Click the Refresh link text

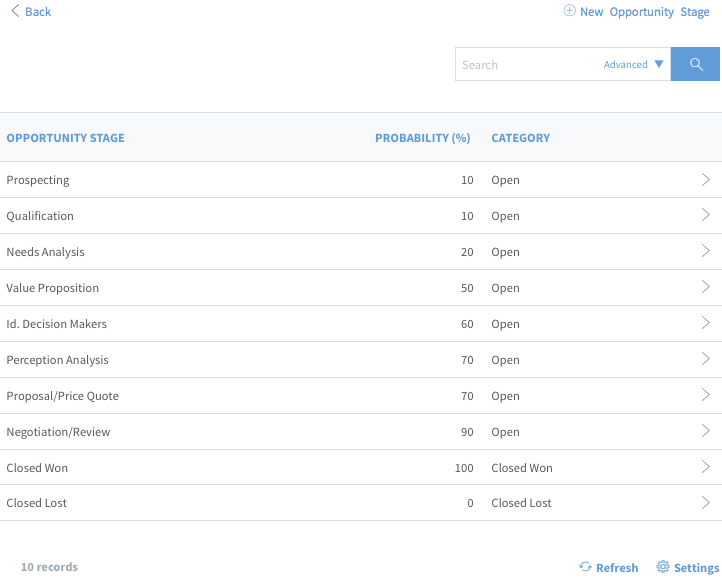(x=617, y=568)
